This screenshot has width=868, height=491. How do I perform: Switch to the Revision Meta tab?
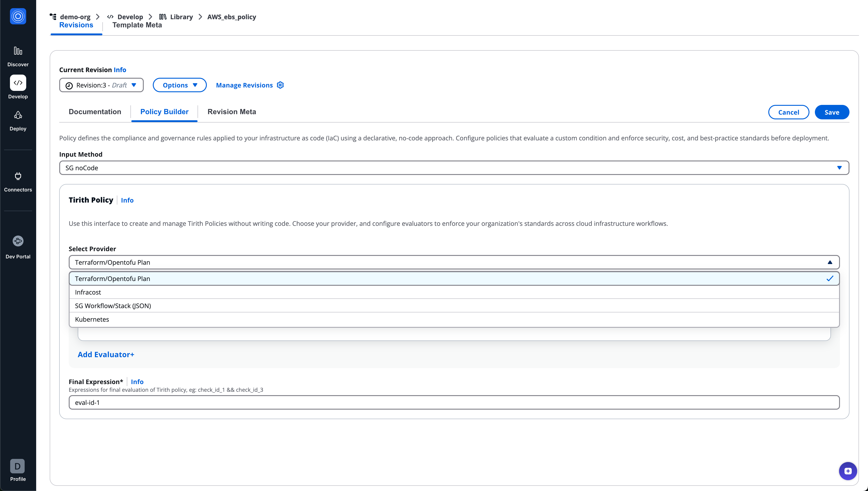231,112
